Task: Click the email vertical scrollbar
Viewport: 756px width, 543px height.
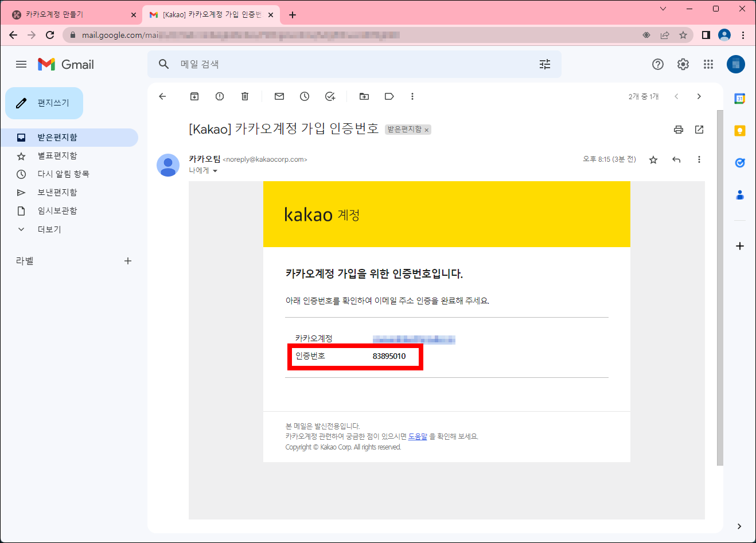Action: [720, 287]
